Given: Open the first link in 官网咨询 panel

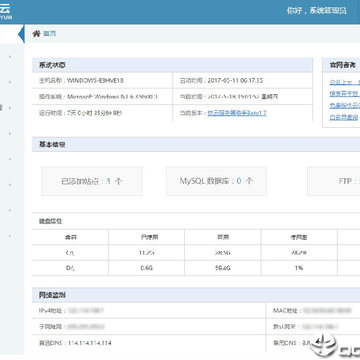Looking at the screenshot, I should click(x=345, y=82).
